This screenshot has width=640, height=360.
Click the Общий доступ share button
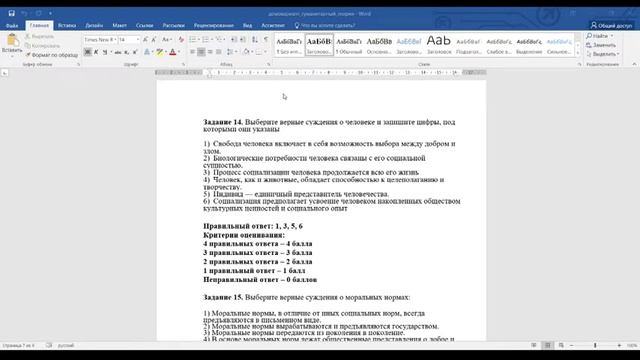pos(611,25)
